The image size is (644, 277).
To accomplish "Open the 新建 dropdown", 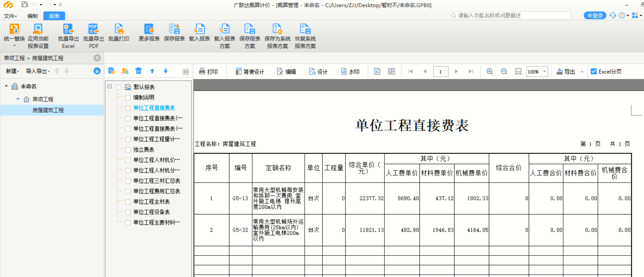I will tap(12, 71).
